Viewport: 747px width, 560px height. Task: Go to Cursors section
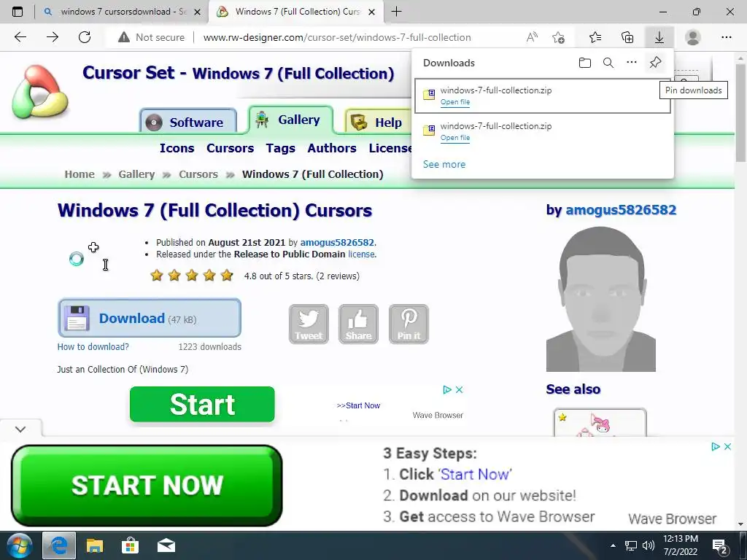(230, 148)
